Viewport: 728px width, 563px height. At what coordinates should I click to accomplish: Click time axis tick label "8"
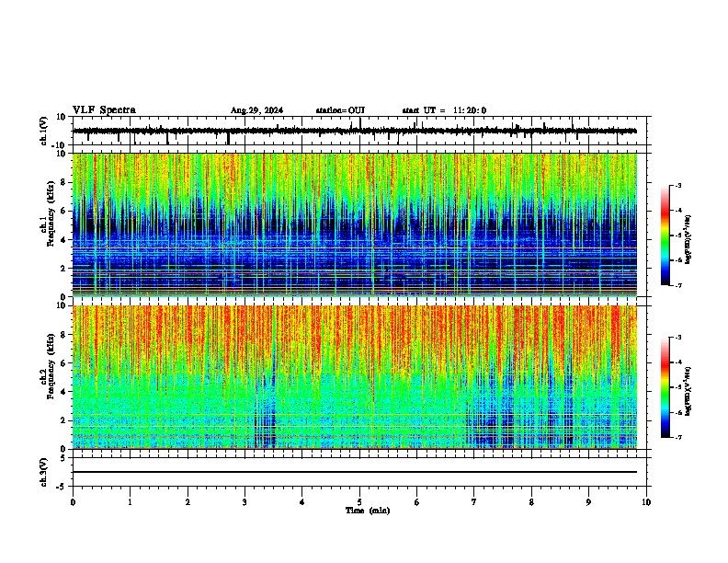[x=531, y=502]
